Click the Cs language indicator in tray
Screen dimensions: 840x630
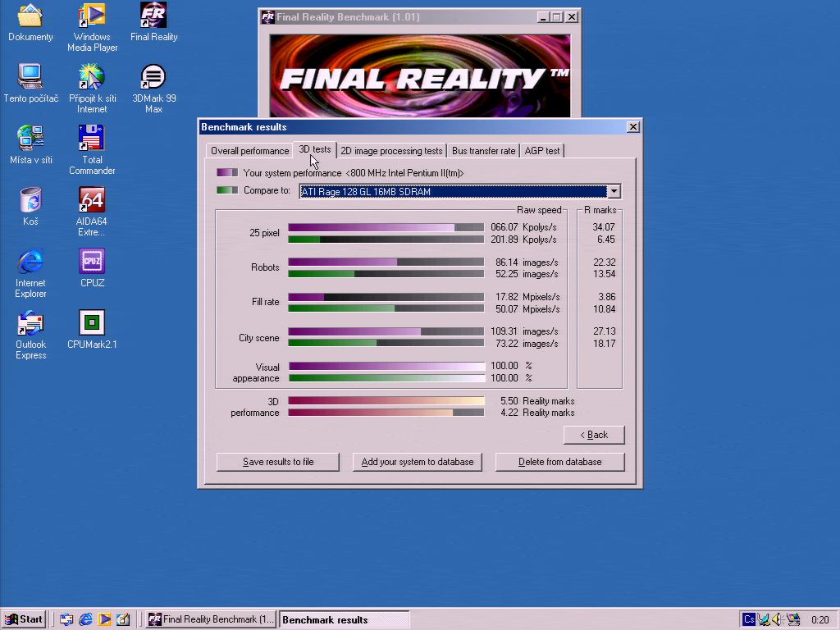[x=749, y=619]
